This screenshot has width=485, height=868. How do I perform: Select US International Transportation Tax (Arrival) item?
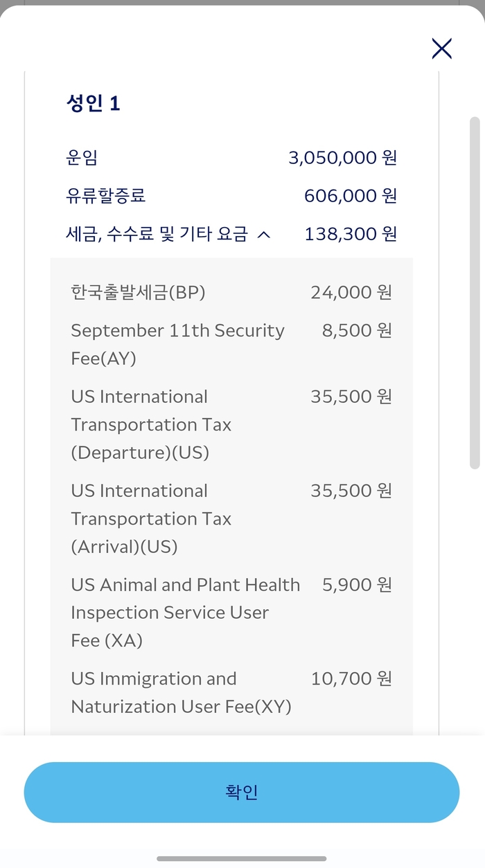tap(151, 518)
